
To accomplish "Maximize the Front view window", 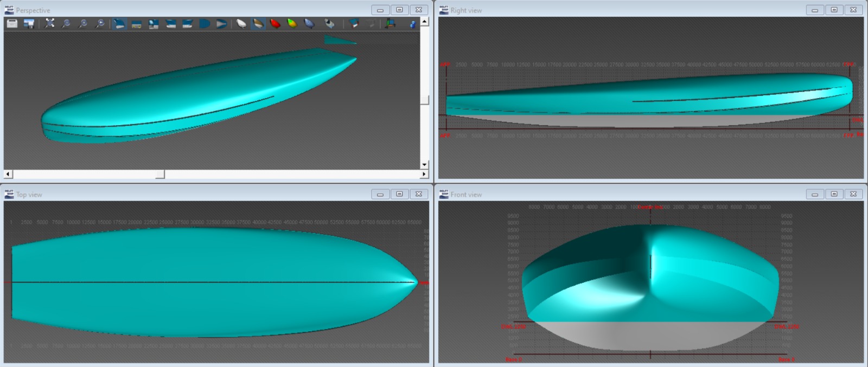I will click(x=834, y=194).
